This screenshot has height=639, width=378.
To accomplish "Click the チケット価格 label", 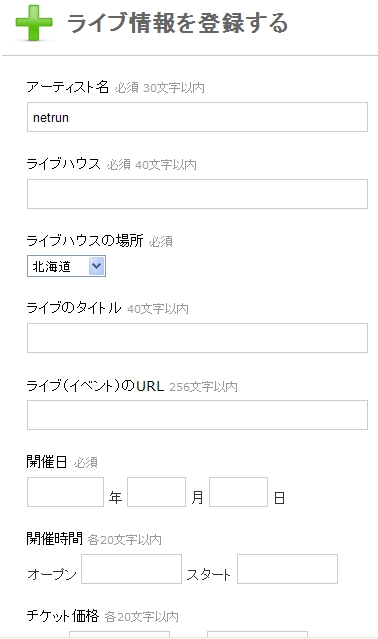I will click(63, 615).
